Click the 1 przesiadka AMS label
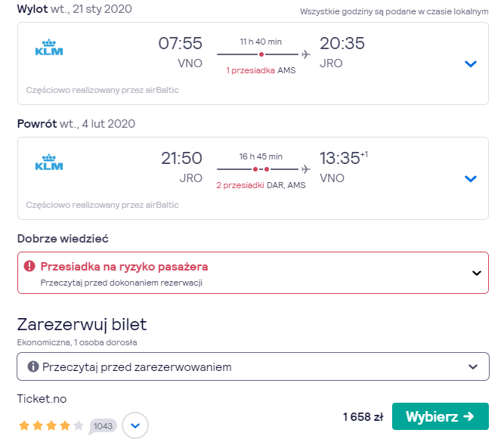Image resolution: width=504 pixels, height=439 pixels. click(x=261, y=70)
